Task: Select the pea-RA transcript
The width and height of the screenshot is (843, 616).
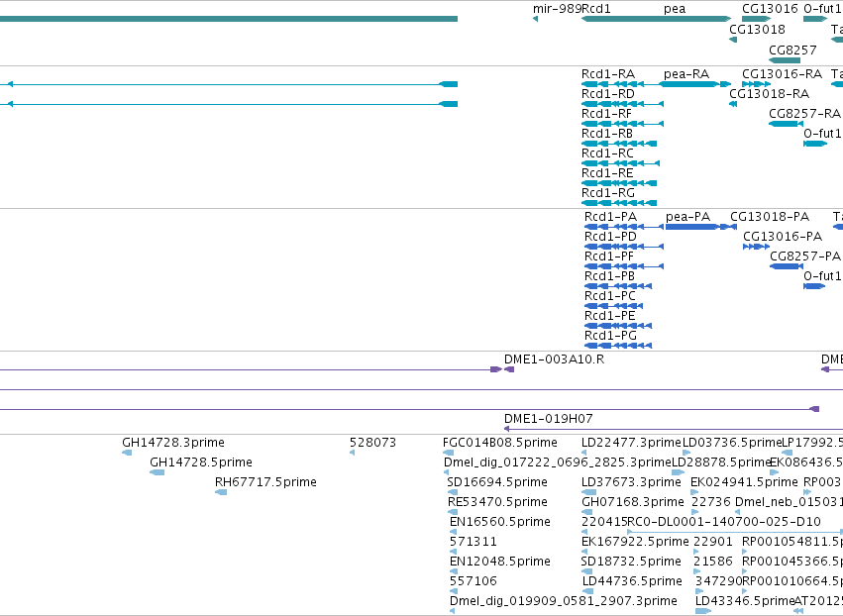Action: click(686, 74)
